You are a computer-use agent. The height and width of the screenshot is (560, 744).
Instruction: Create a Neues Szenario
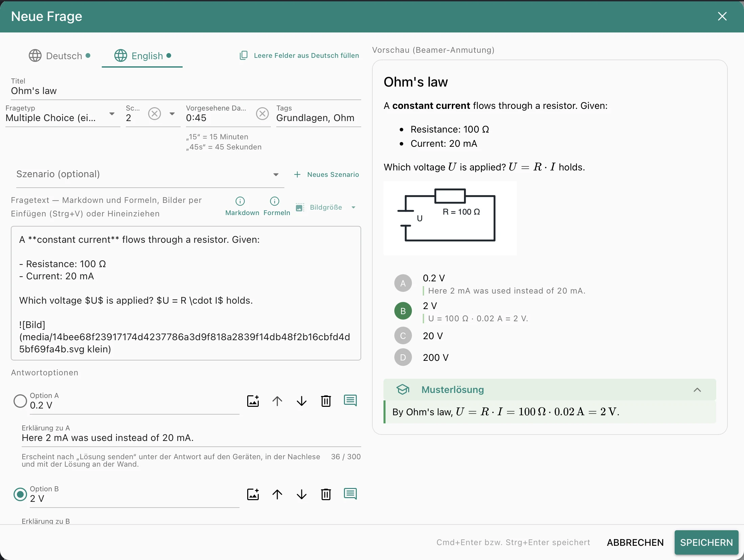click(x=326, y=174)
